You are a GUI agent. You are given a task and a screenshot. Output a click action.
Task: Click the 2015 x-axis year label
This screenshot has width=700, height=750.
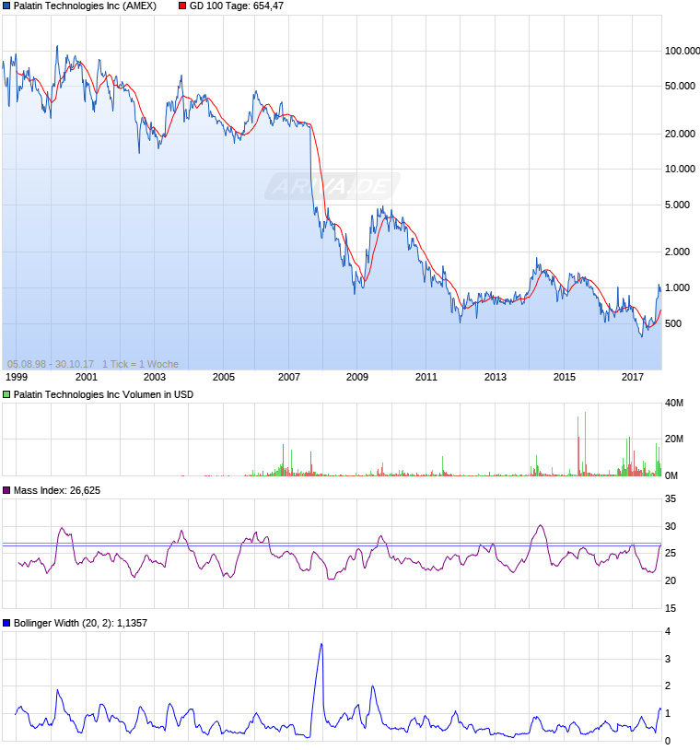click(565, 377)
